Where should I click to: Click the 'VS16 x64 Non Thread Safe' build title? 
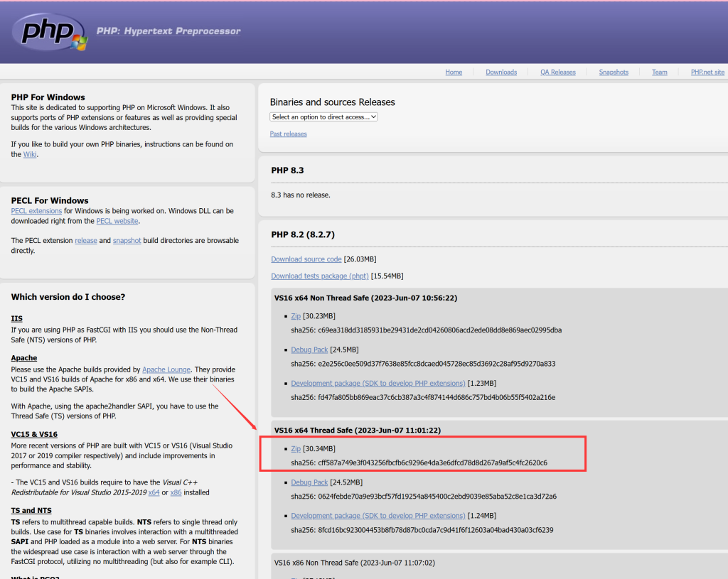366,298
